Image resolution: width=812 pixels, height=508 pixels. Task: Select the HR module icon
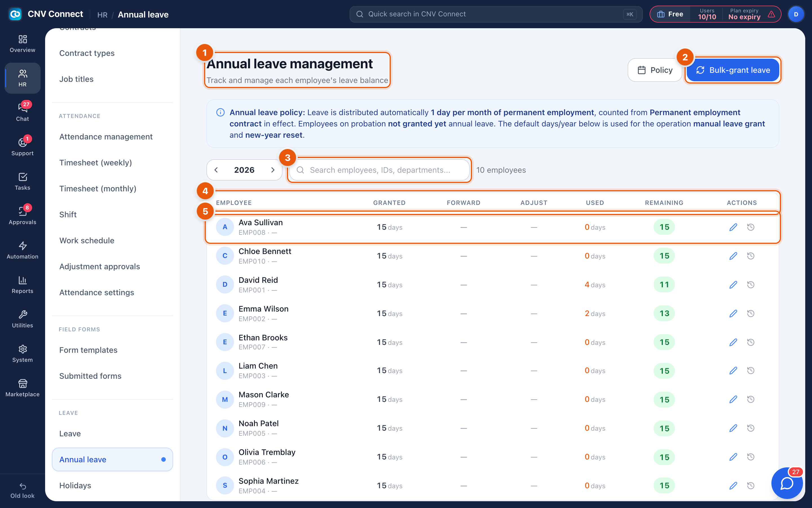point(23,78)
